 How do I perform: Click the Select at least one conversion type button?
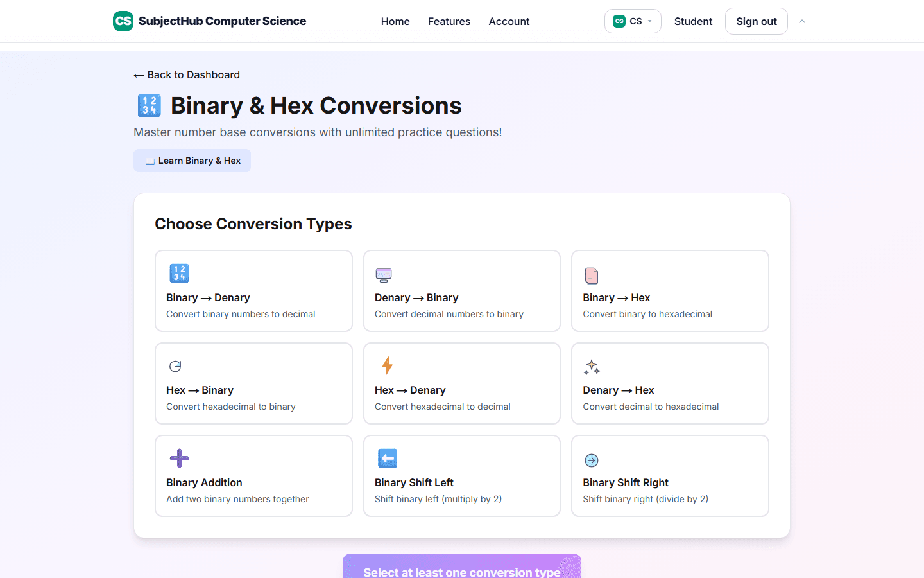(462, 566)
